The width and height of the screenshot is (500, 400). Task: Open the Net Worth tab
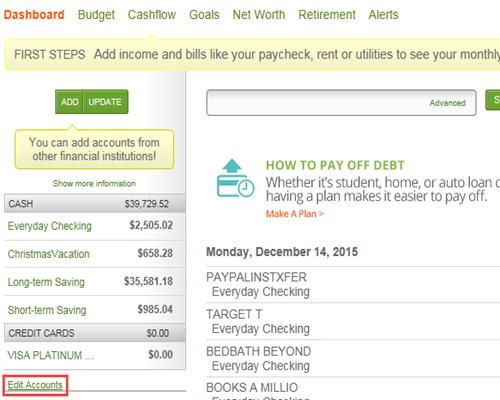(x=259, y=15)
